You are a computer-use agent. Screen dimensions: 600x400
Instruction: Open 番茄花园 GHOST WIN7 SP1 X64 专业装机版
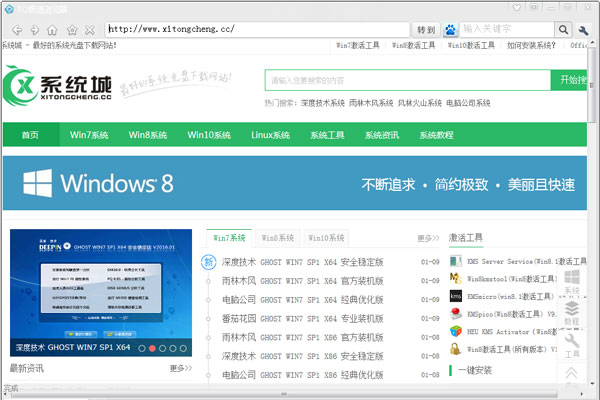coord(303,318)
